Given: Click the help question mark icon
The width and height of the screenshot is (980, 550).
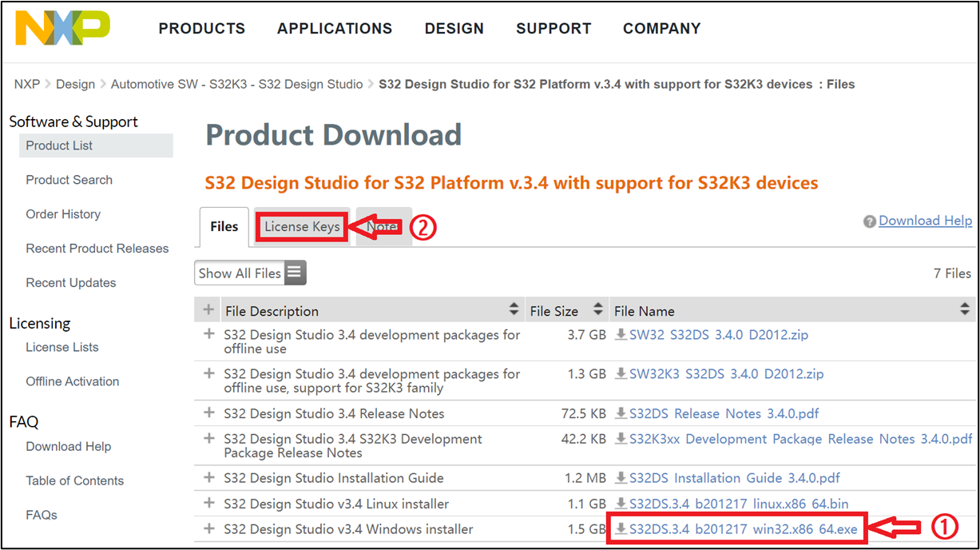Looking at the screenshot, I should point(870,221).
